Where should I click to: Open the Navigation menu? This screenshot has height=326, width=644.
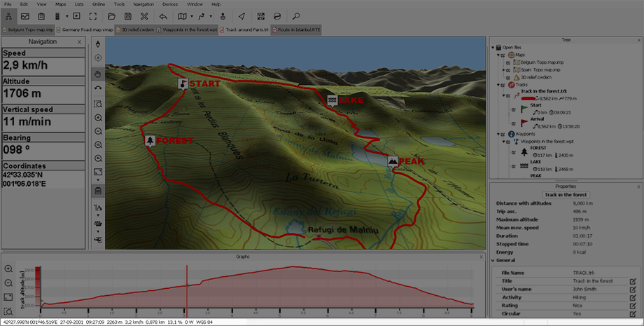[x=143, y=4]
